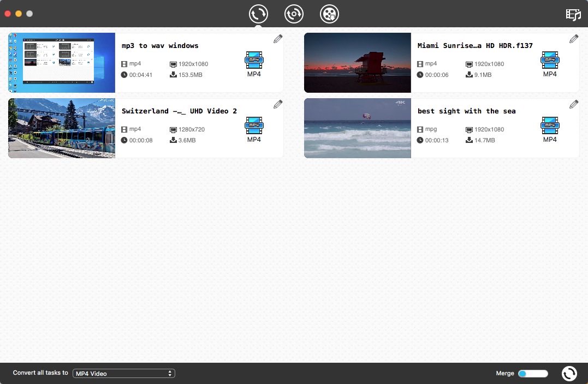The image size is (588, 384).
Task: Select the Ripper icon in the toolbar
Action: tap(294, 14)
